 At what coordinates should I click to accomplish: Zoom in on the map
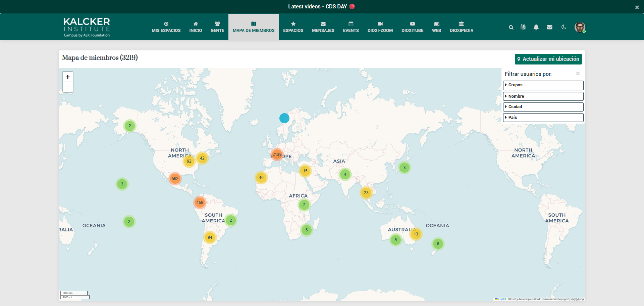point(68,77)
